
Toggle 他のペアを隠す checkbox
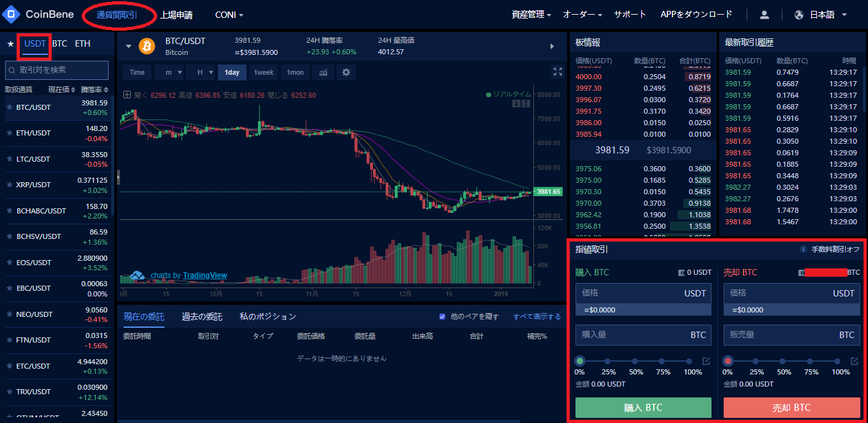pyautogui.click(x=442, y=316)
